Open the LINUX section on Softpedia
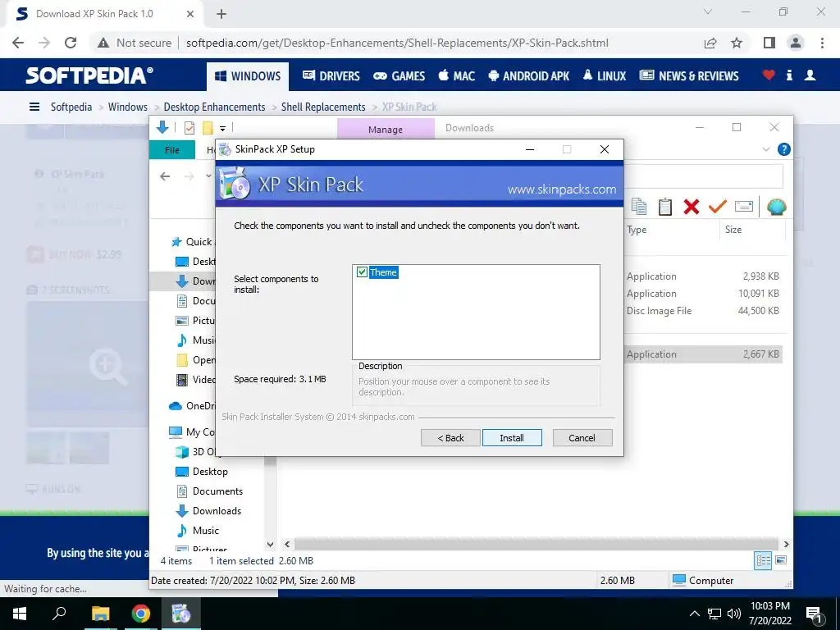The height and width of the screenshot is (630, 840). tap(605, 76)
